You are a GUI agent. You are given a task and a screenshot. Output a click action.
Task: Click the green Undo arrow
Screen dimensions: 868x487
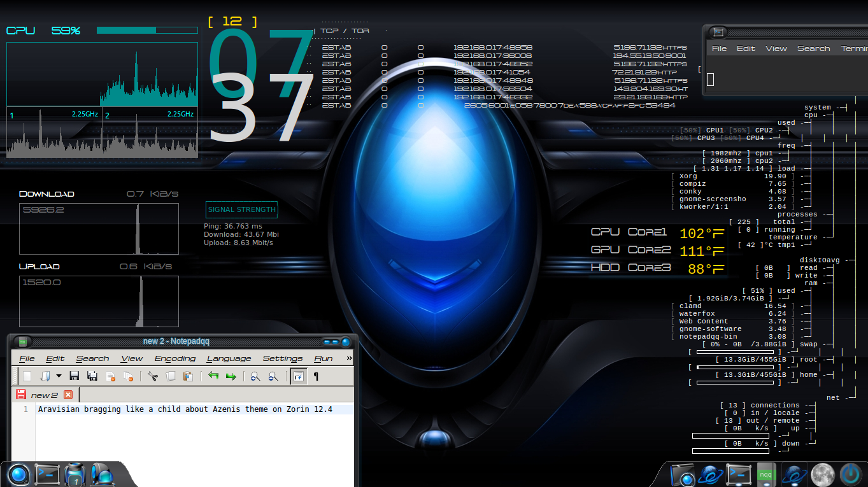click(213, 376)
